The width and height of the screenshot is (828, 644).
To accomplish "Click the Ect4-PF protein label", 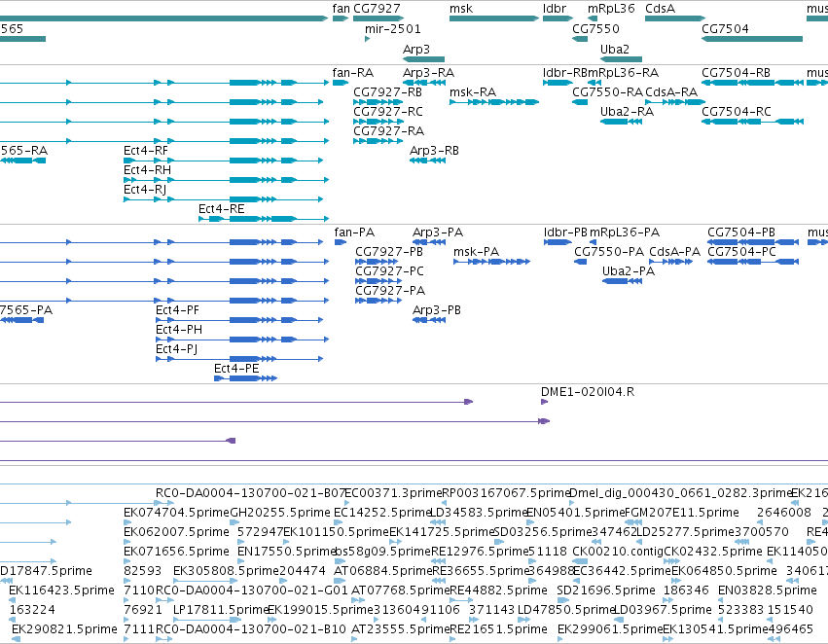I will 177,310.
